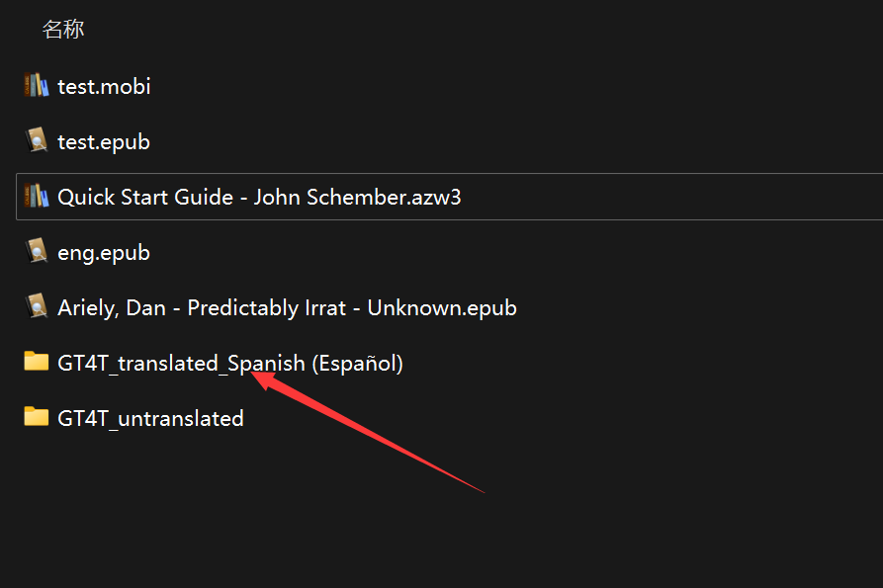Select the test.mobi file name
This screenshot has height=588, width=883.
click(x=104, y=86)
